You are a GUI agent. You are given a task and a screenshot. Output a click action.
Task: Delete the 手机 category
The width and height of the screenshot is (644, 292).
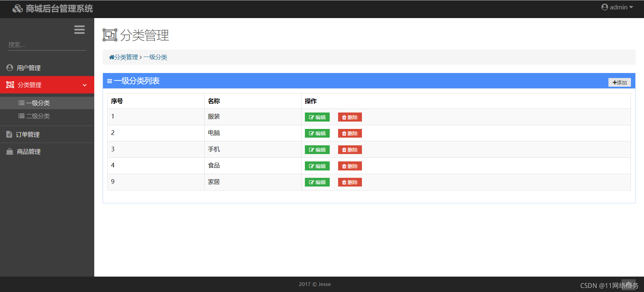(x=350, y=150)
